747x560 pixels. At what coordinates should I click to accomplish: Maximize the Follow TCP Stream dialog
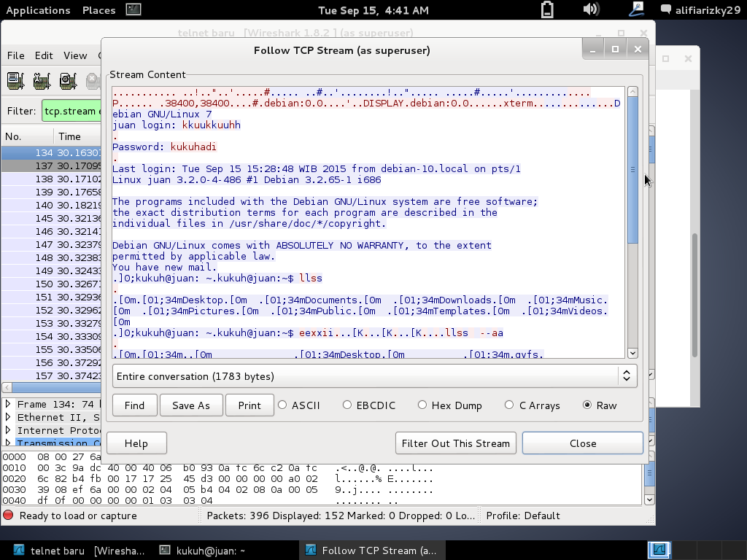point(615,49)
